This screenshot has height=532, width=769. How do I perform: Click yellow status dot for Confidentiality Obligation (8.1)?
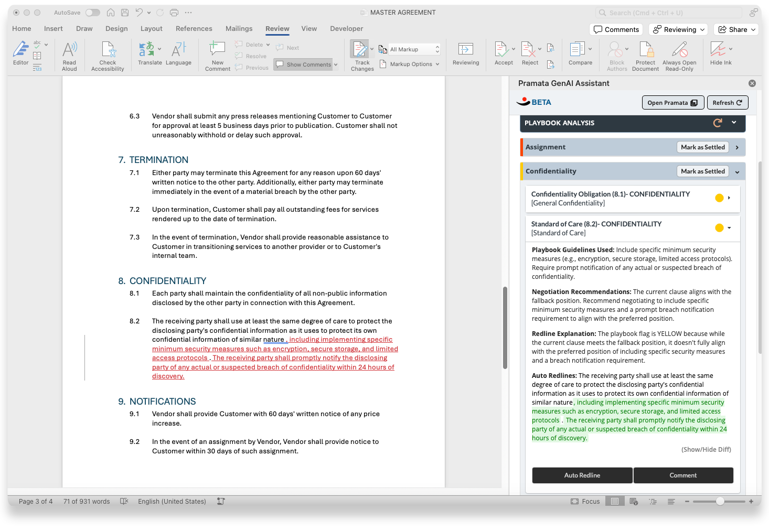coord(719,198)
